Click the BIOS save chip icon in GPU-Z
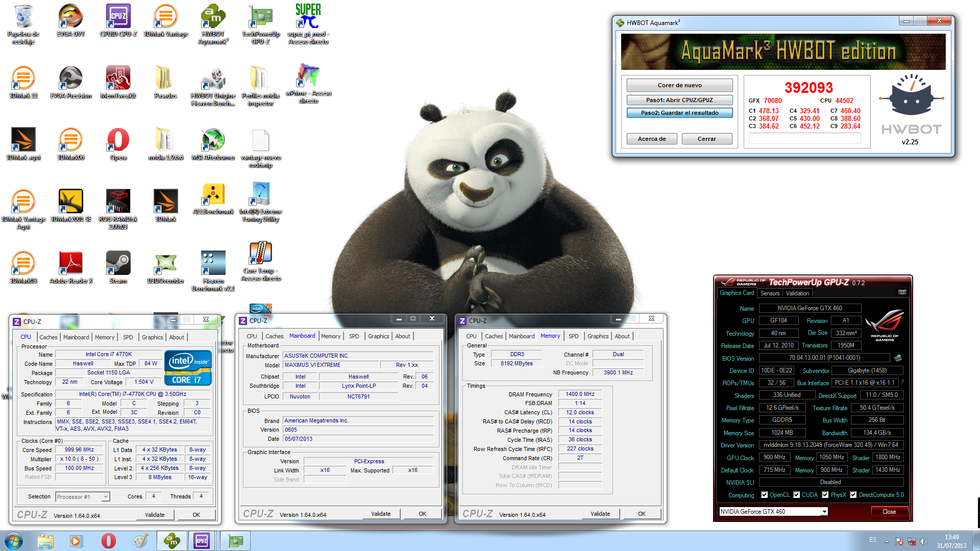980x551 pixels. (x=898, y=358)
